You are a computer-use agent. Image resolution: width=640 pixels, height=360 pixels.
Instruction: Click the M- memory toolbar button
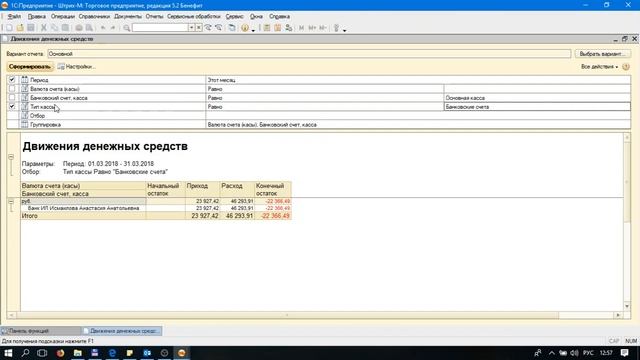(x=323, y=28)
